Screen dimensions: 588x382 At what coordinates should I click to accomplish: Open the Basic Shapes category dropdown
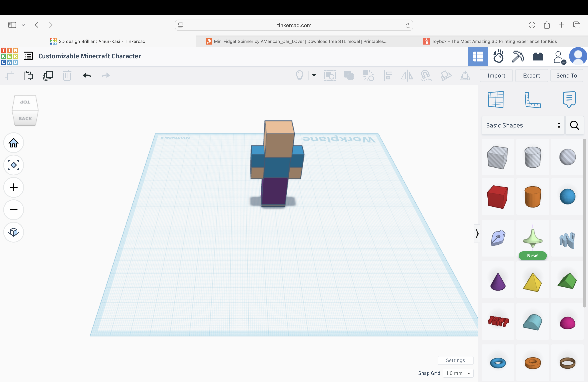coord(523,125)
